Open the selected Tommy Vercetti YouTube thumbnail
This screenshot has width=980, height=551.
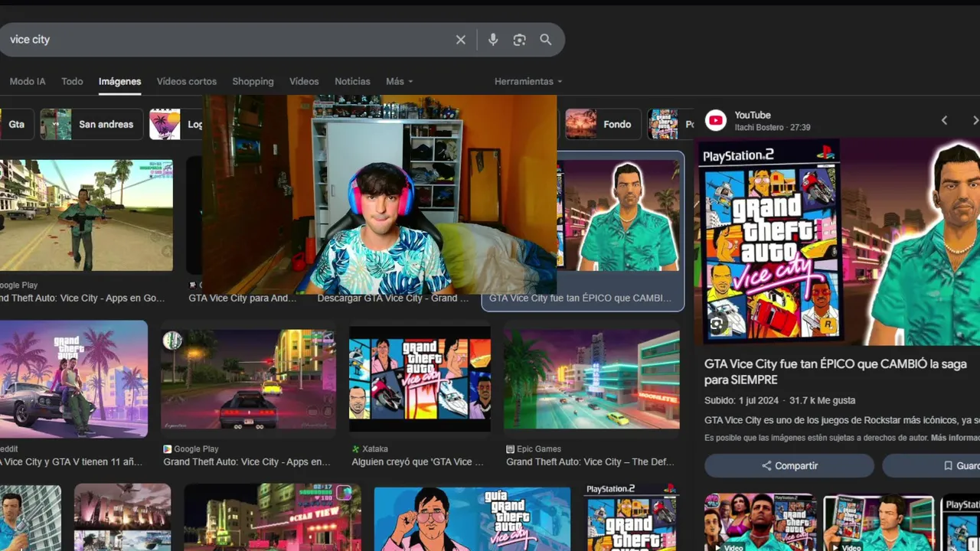click(620, 215)
